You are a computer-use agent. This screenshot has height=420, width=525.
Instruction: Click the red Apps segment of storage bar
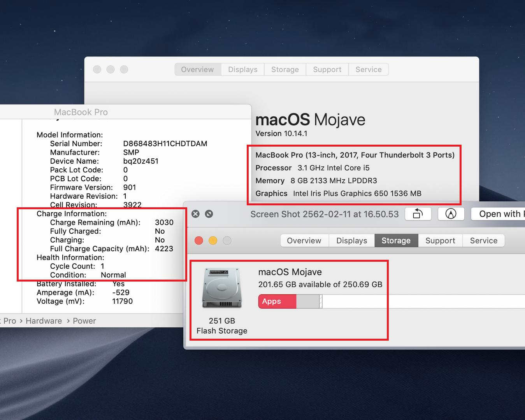point(277,301)
